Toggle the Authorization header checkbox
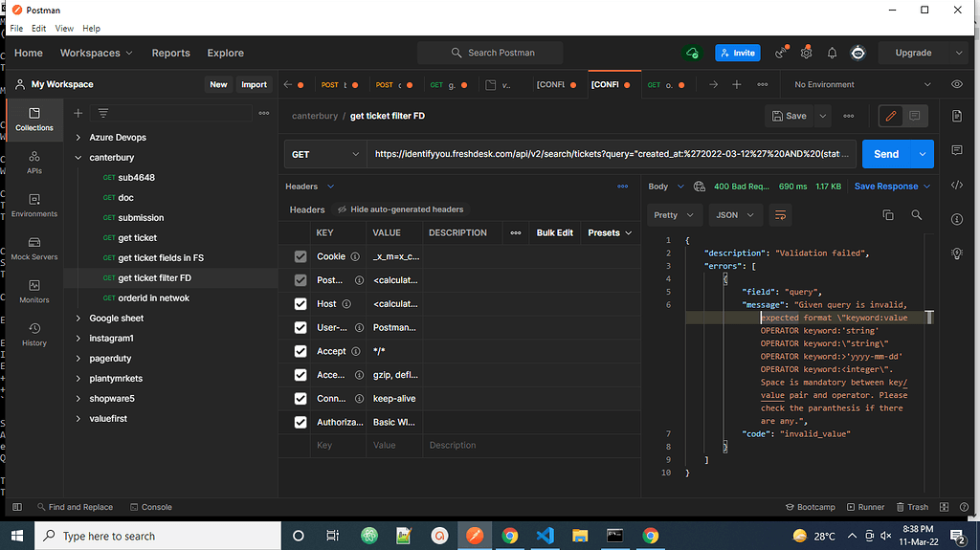This screenshot has height=550, width=980. coord(301,422)
